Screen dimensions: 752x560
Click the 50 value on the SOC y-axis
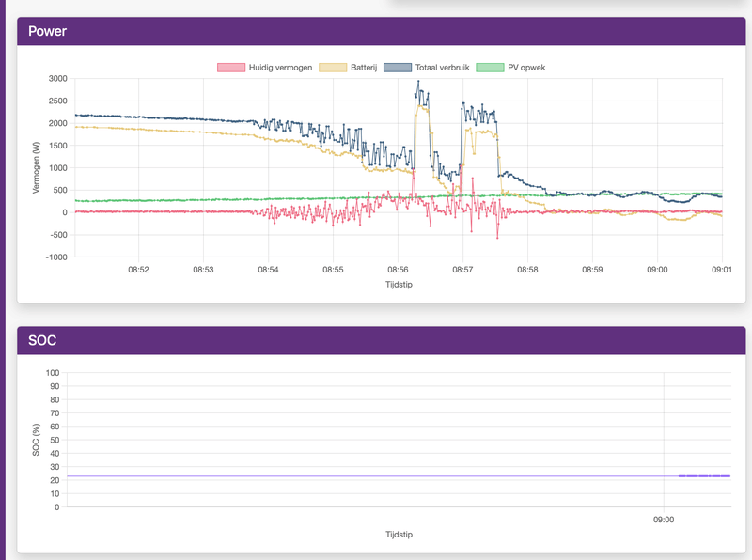coord(55,440)
